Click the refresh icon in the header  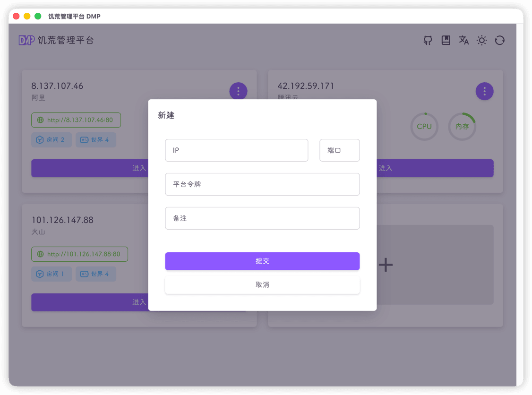[x=499, y=41]
